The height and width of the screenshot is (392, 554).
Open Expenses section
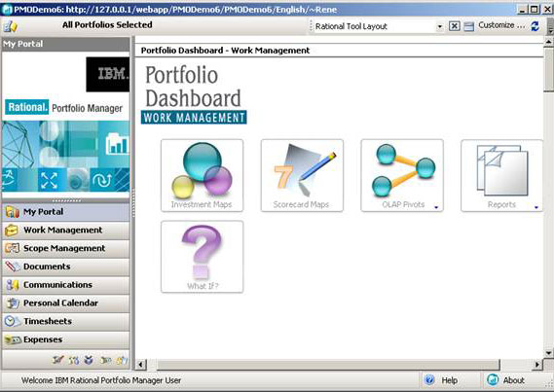65,339
